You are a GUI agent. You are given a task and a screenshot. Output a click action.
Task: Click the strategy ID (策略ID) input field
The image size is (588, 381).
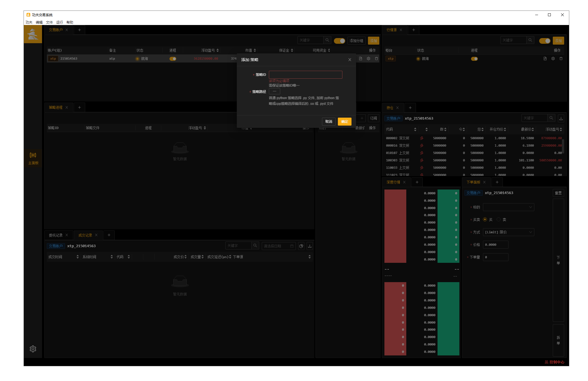(x=305, y=75)
